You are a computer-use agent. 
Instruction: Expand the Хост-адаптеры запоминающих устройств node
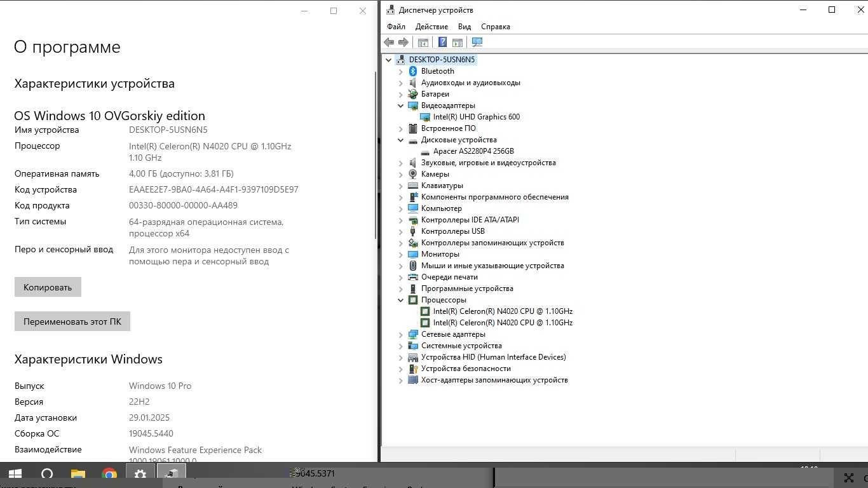click(401, 380)
